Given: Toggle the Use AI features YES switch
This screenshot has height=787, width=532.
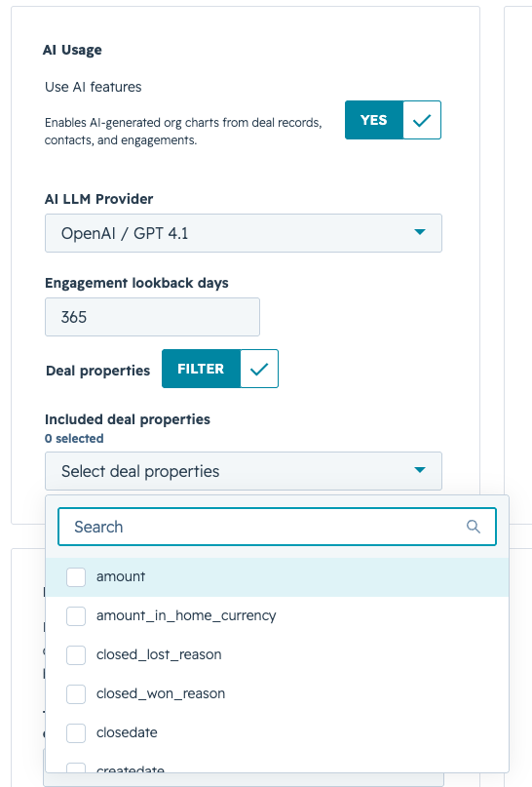Looking at the screenshot, I should [393, 120].
